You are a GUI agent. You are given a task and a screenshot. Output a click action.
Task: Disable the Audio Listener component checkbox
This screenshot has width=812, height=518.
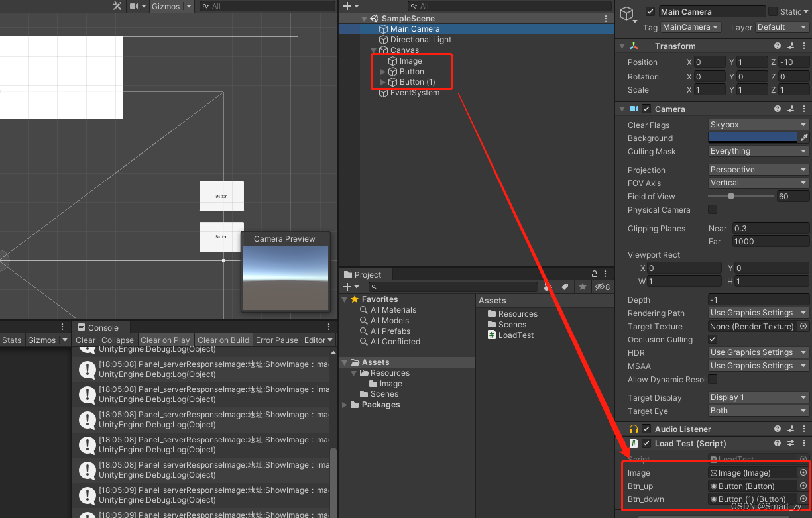[x=645, y=429]
